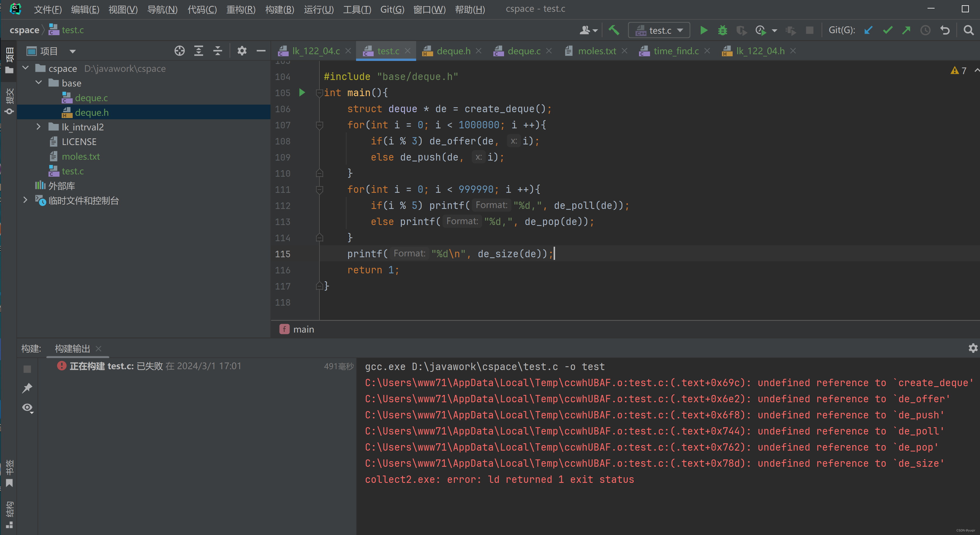Click Git push arrow icon
The image size is (980, 535).
906,30
